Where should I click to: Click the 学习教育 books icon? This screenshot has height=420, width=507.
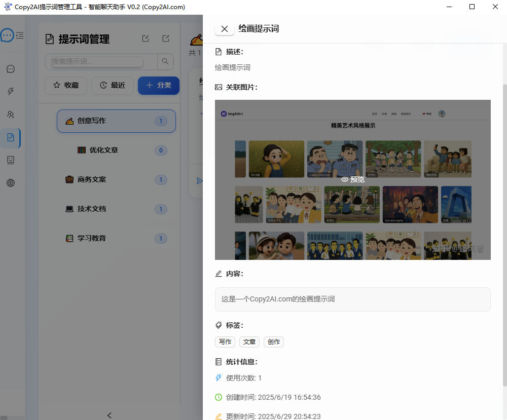click(x=69, y=239)
